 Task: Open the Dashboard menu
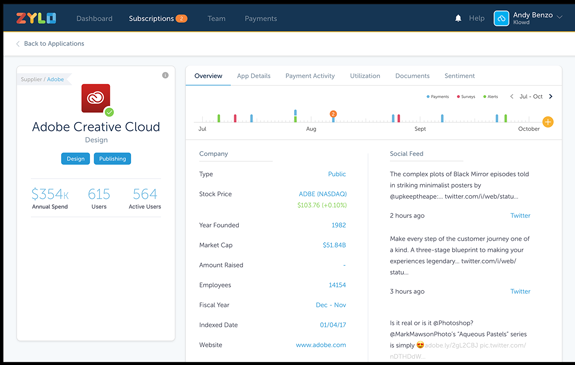(94, 18)
